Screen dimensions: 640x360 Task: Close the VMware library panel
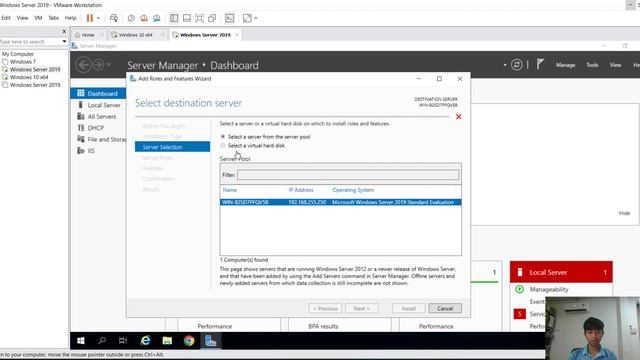click(x=64, y=31)
